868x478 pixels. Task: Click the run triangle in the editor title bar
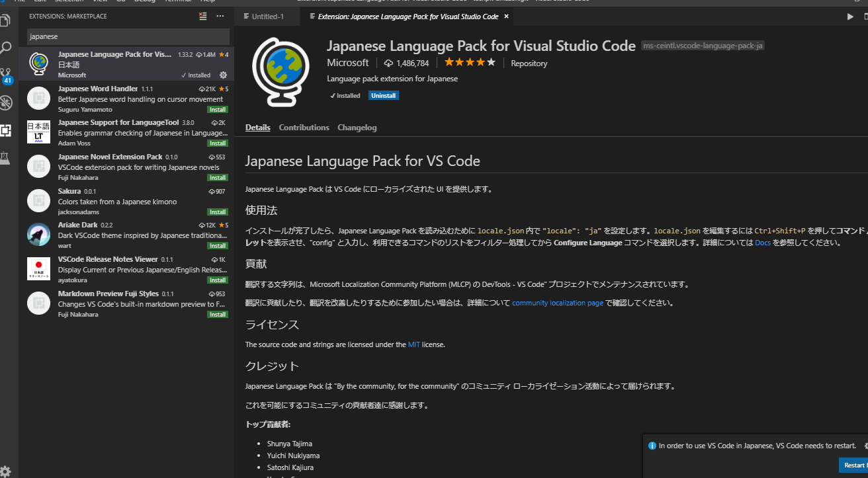pyautogui.click(x=851, y=17)
